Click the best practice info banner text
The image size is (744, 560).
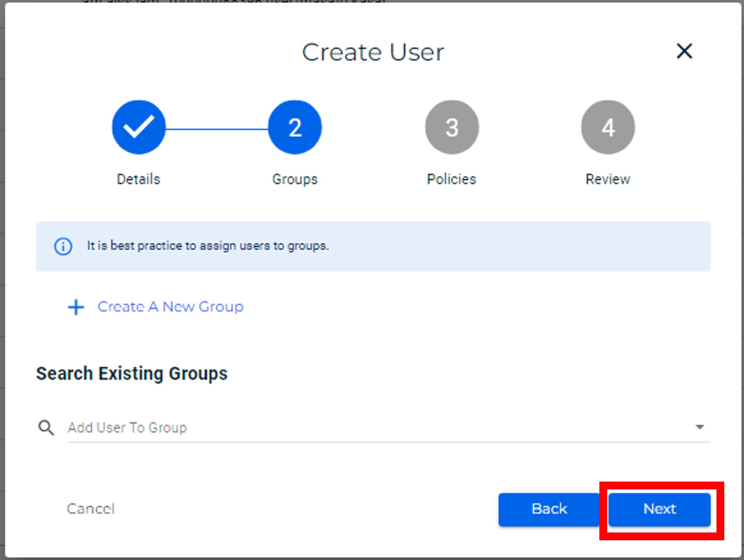[208, 246]
